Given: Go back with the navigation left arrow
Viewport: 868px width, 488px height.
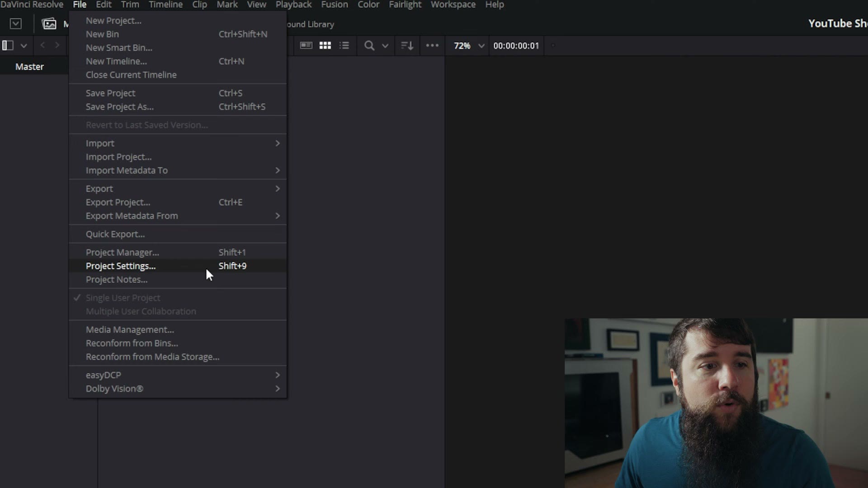Looking at the screenshot, I should [42, 45].
